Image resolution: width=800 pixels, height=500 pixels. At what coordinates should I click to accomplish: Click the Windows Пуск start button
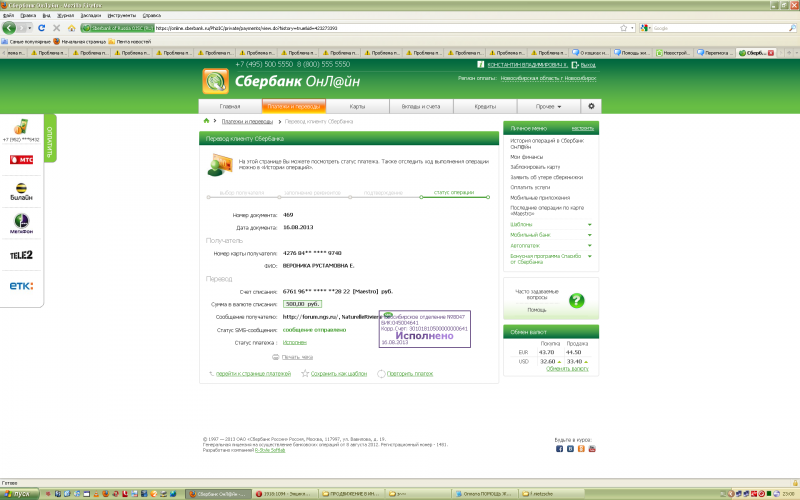click(x=19, y=494)
